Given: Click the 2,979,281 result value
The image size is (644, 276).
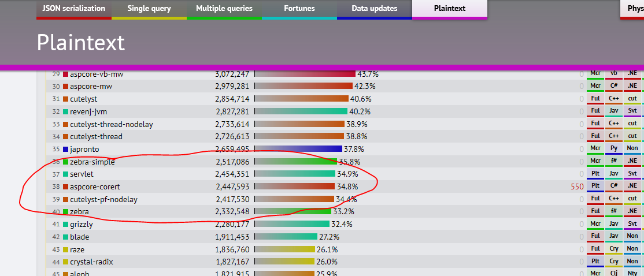Looking at the screenshot, I should (x=232, y=87).
